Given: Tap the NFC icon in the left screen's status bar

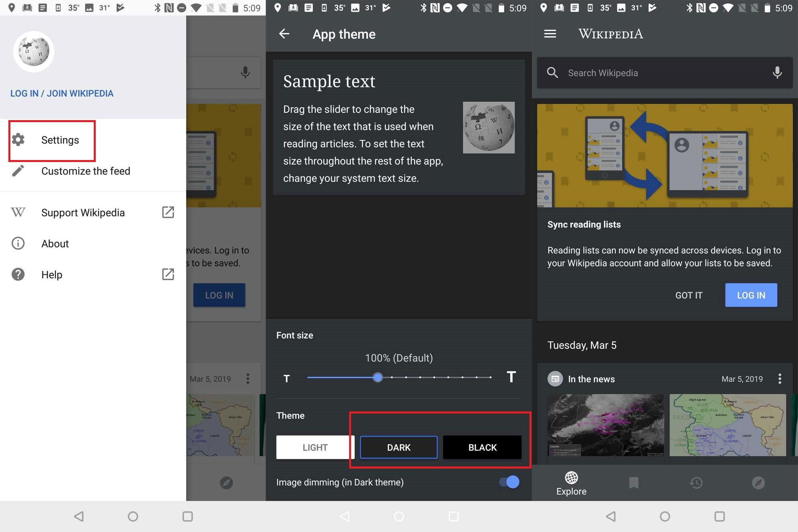Looking at the screenshot, I should coord(169,8).
